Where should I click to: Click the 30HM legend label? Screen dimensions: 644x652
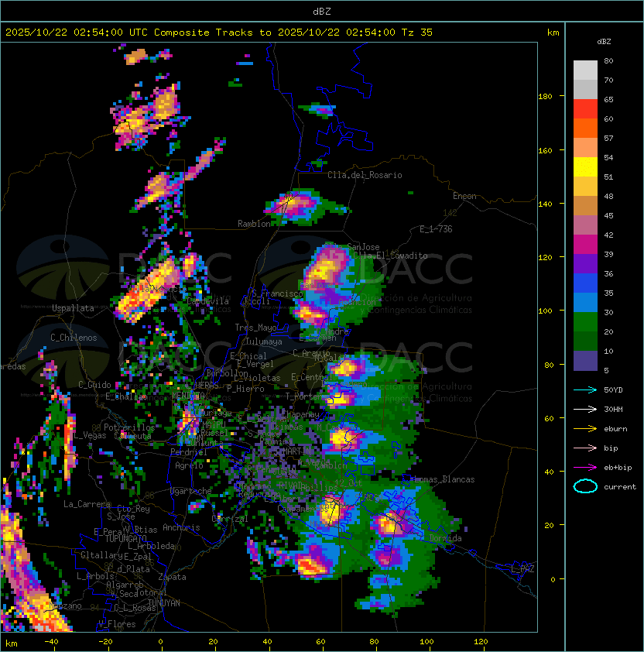pyautogui.click(x=613, y=409)
